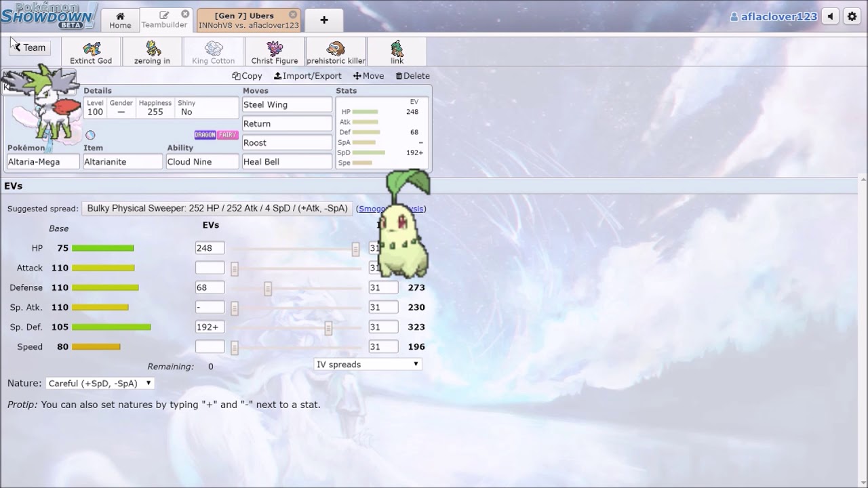Open the Details level and gender box

(x=161, y=108)
